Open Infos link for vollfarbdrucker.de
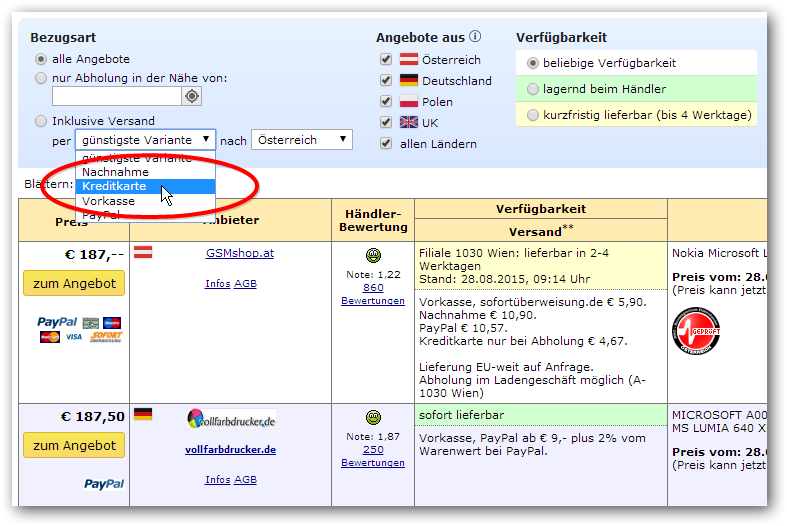The width and height of the screenshot is (787, 526). point(218,480)
